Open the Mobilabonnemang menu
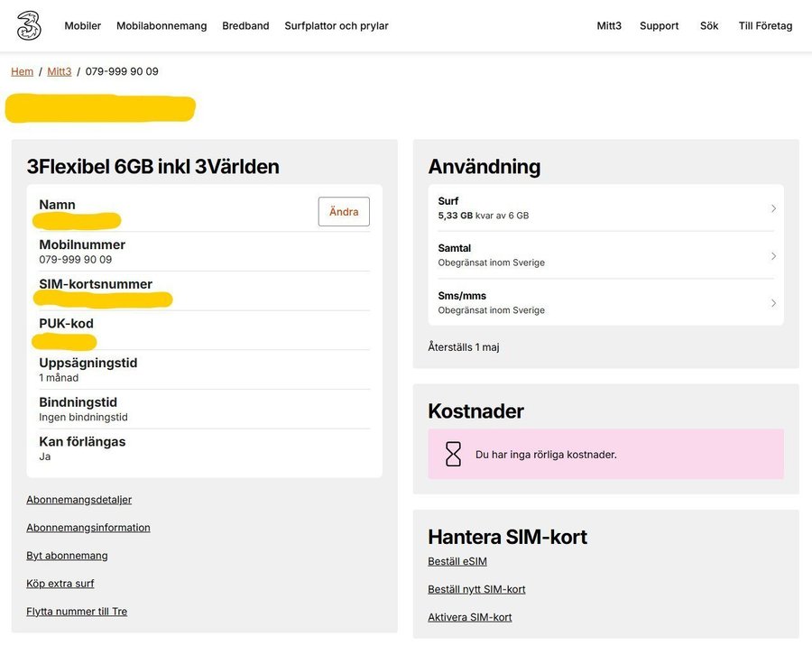Screen dimensions: 812x645 pos(161,26)
